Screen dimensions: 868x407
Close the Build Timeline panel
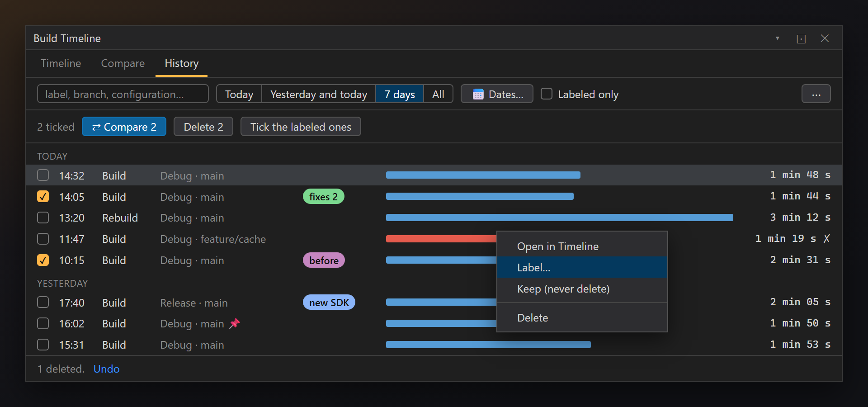pyautogui.click(x=825, y=38)
